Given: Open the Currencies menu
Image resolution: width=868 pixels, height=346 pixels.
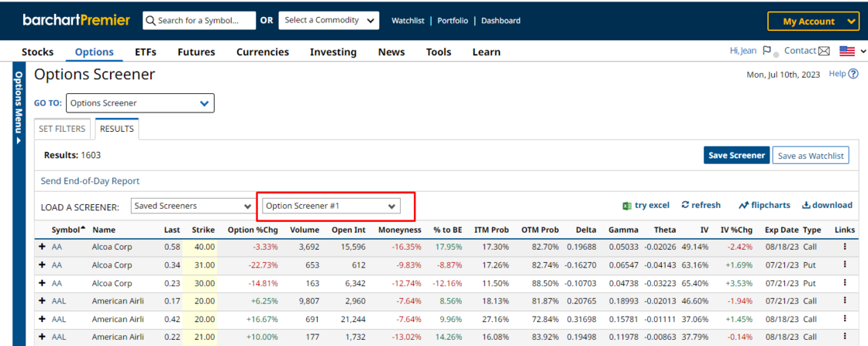Looking at the screenshot, I should [263, 52].
